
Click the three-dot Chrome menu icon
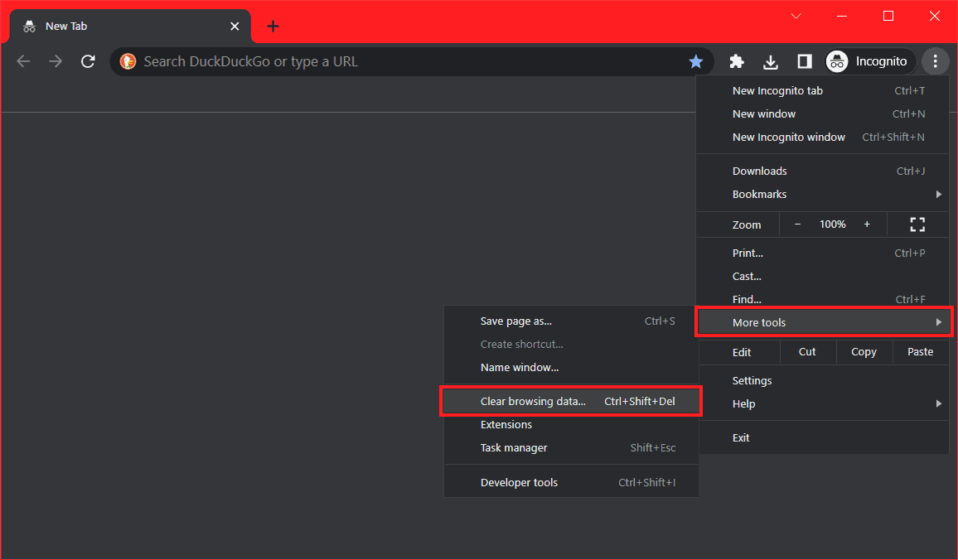point(935,61)
